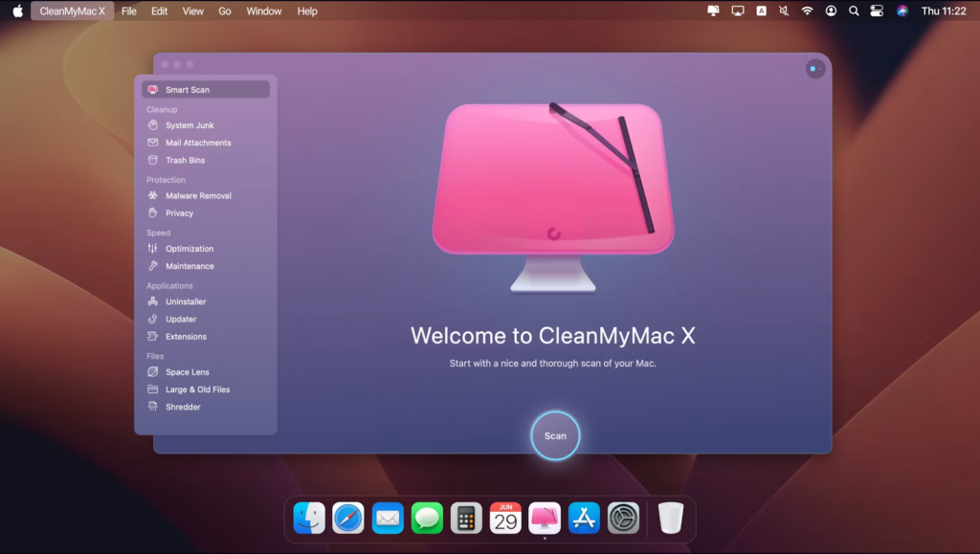
Task: Open the CleanMyMac X app menu
Action: click(x=72, y=11)
